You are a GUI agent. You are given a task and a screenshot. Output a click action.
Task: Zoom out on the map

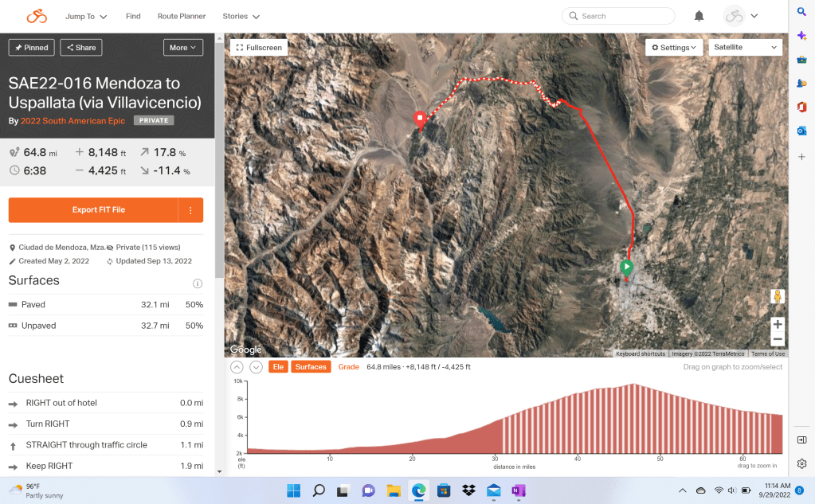(777, 339)
